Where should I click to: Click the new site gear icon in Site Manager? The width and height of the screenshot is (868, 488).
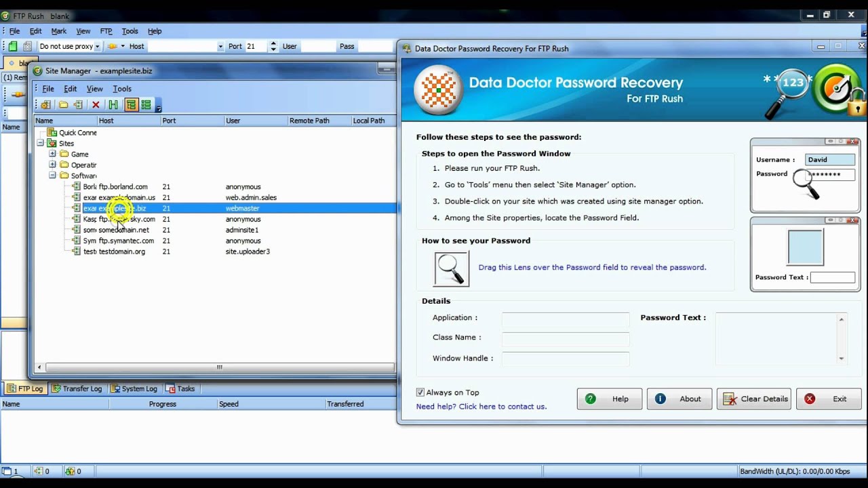pos(45,105)
